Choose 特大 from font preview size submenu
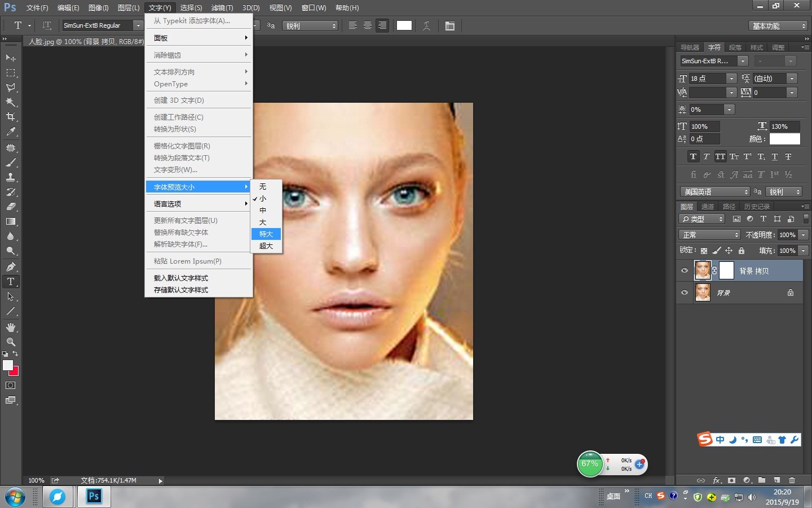 coord(266,234)
